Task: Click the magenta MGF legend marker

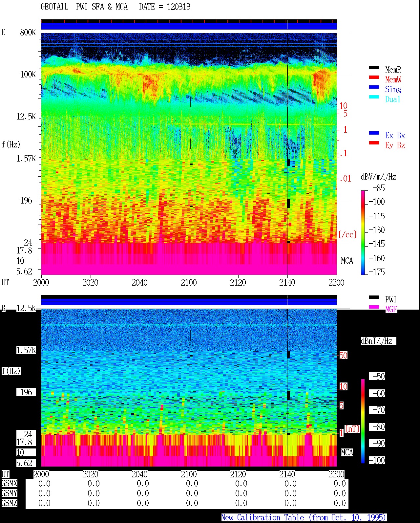Action: click(x=374, y=307)
